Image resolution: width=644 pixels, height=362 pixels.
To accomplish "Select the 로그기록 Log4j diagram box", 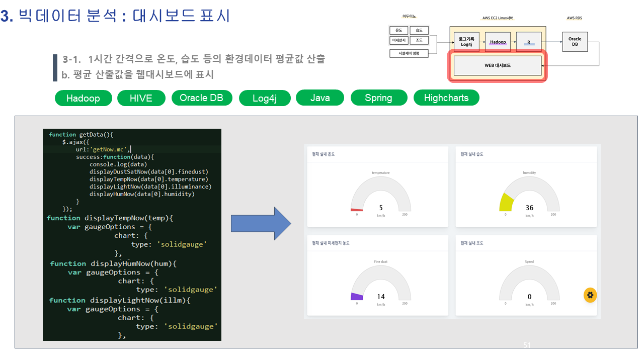I will (x=466, y=42).
